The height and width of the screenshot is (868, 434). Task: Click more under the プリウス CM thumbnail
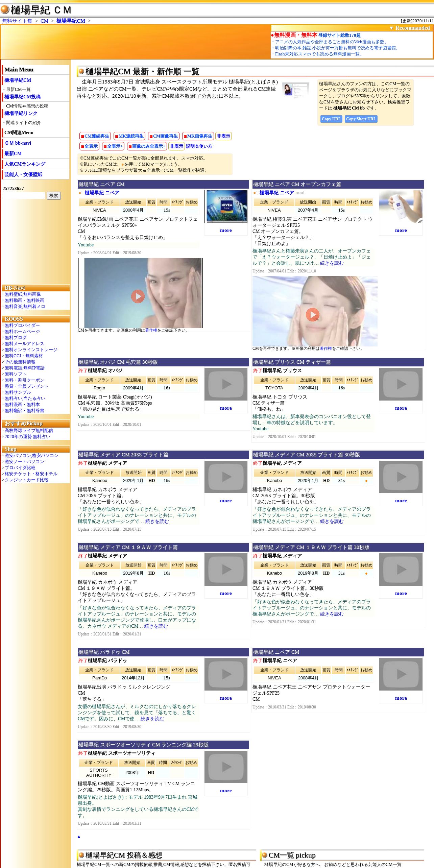pyautogui.click(x=401, y=408)
